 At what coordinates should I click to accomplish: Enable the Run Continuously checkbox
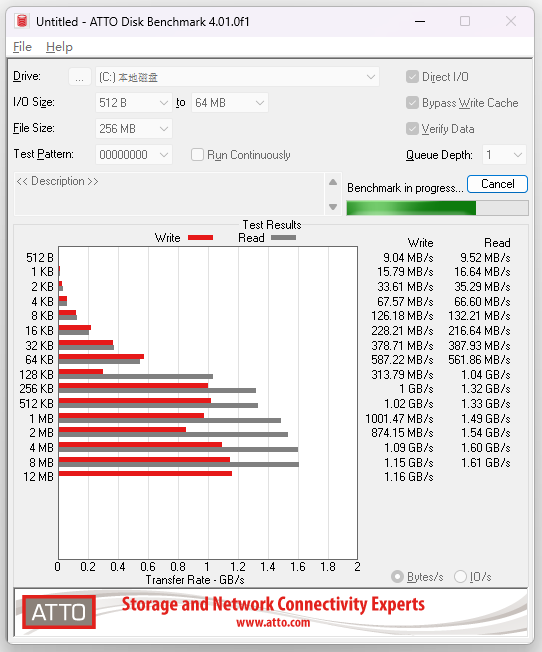tap(197, 155)
